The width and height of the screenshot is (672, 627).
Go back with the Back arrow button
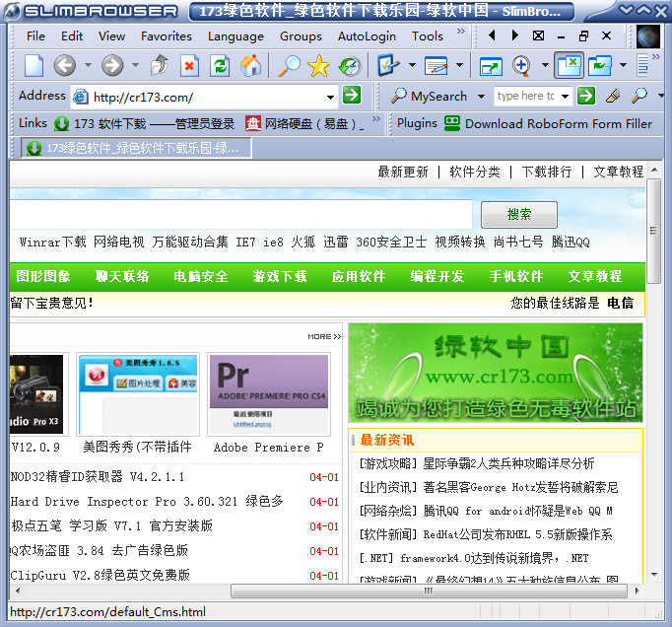click(x=64, y=66)
